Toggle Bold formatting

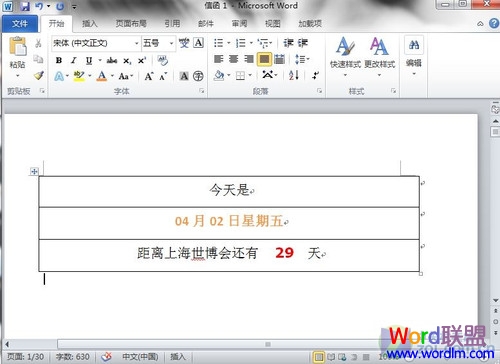click(59, 60)
